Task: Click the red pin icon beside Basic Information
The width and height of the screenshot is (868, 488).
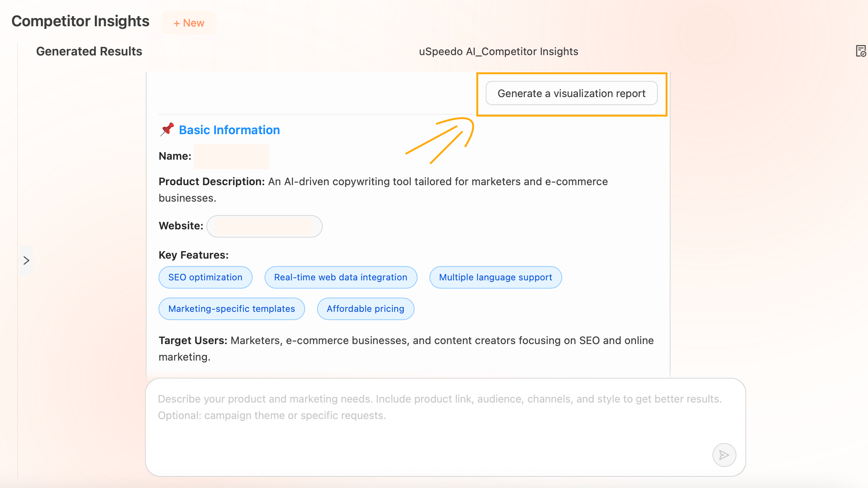Action: pyautogui.click(x=166, y=129)
